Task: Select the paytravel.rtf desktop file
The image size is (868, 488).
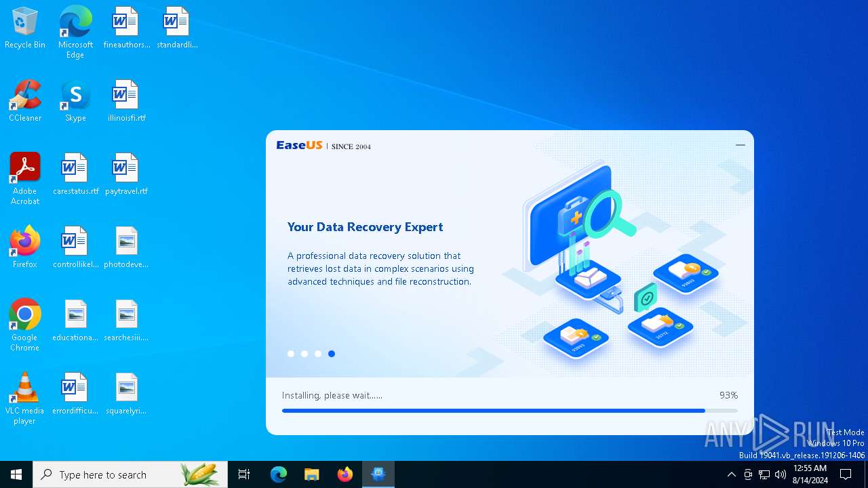Action: pos(126,174)
